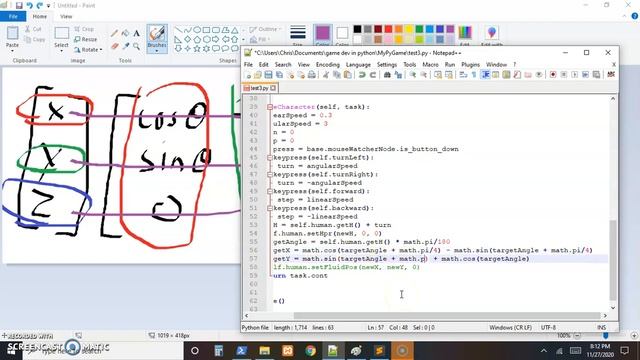This screenshot has width=640, height=360.
Task: Close the test3.py tab with its X
Action: [273, 88]
